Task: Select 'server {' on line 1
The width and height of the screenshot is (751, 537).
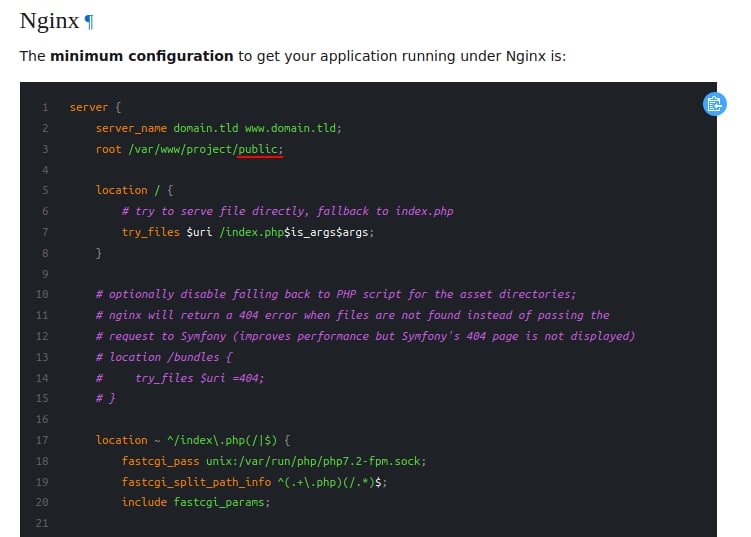Action: [x=95, y=107]
